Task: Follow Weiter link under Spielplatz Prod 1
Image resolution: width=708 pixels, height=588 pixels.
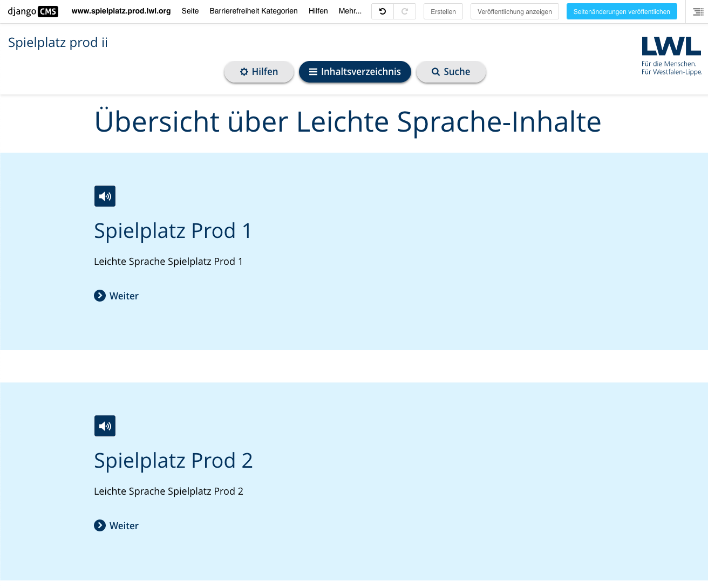Action: (x=117, y=296)
